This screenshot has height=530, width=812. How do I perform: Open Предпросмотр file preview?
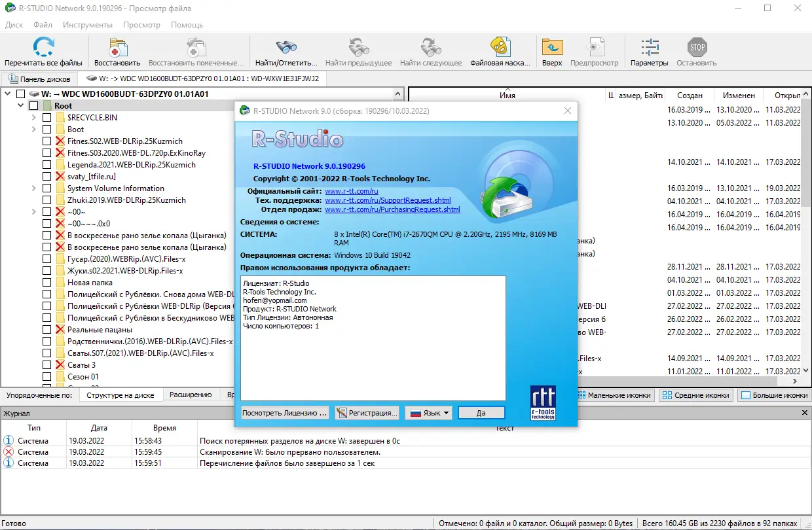[595, 46]
